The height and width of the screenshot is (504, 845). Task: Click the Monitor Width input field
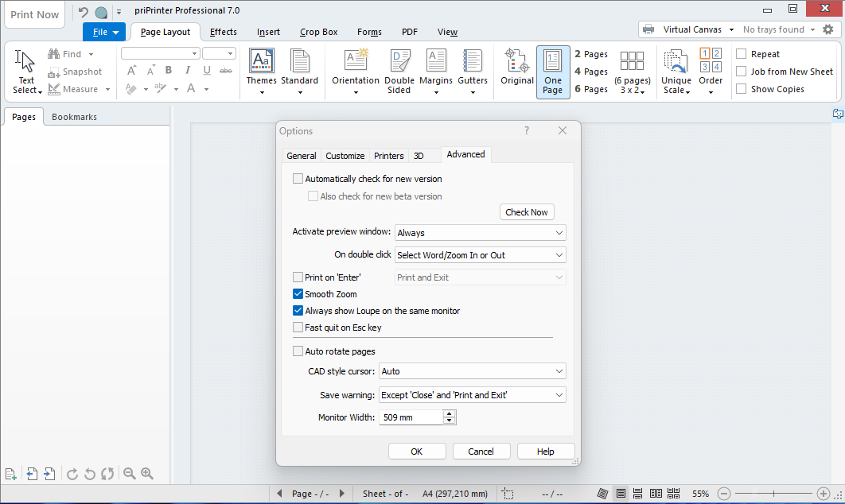pos(410,417)
